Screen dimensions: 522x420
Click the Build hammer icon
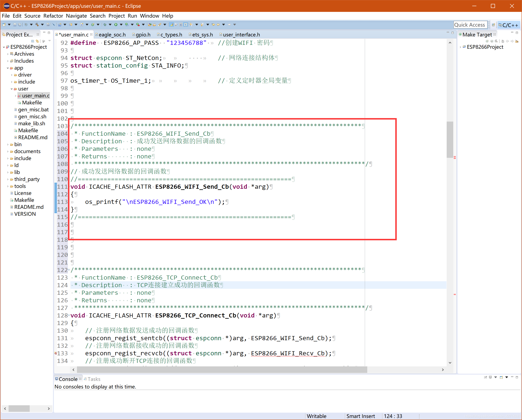tap(37, 25)
